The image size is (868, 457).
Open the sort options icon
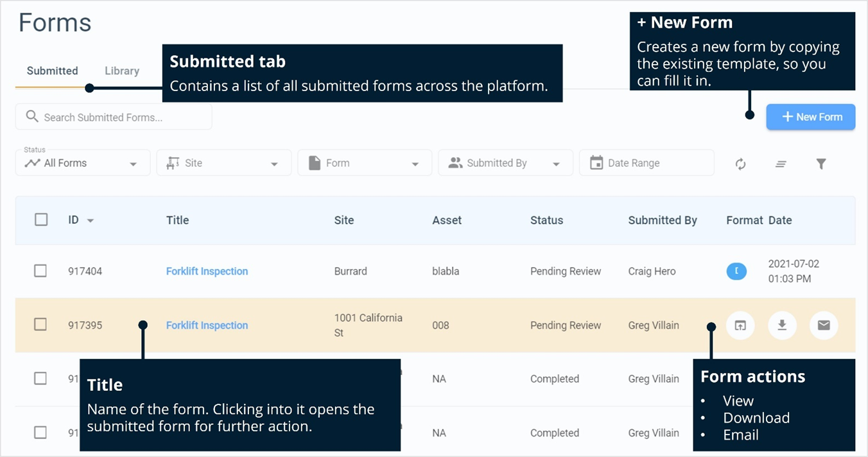tap(781, 164)
